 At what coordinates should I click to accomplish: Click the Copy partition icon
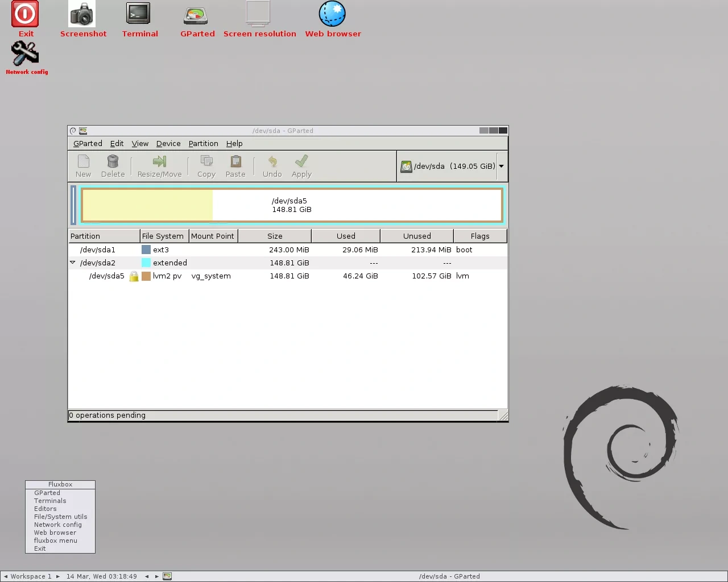click(206, 161)
